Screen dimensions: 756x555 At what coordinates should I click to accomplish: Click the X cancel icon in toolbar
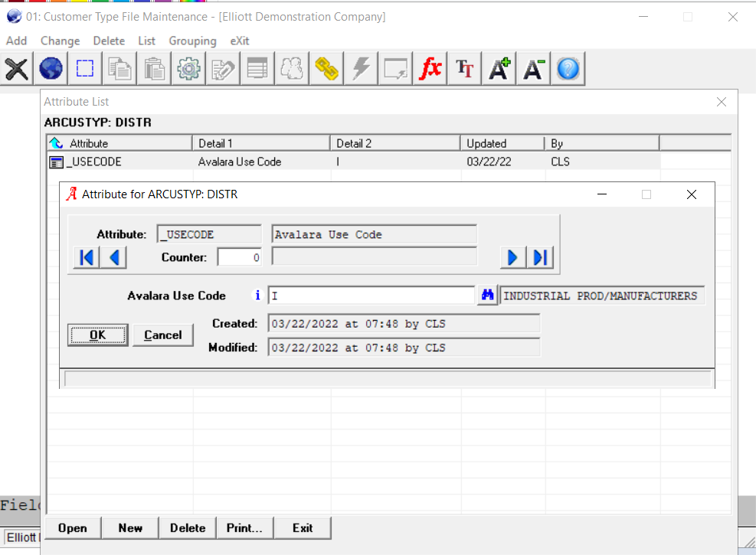click(x=17, y=69)
